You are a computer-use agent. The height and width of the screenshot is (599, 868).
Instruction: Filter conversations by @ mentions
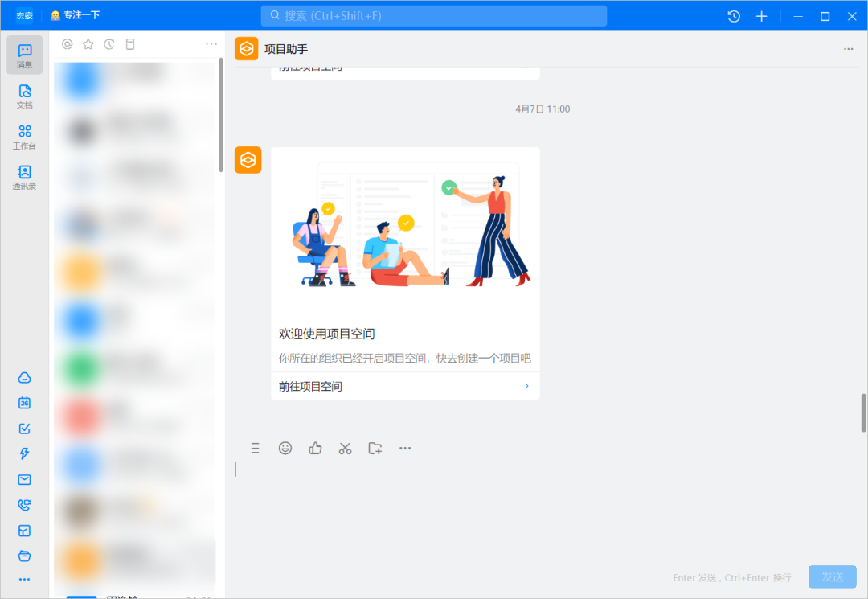coord(67,44)
